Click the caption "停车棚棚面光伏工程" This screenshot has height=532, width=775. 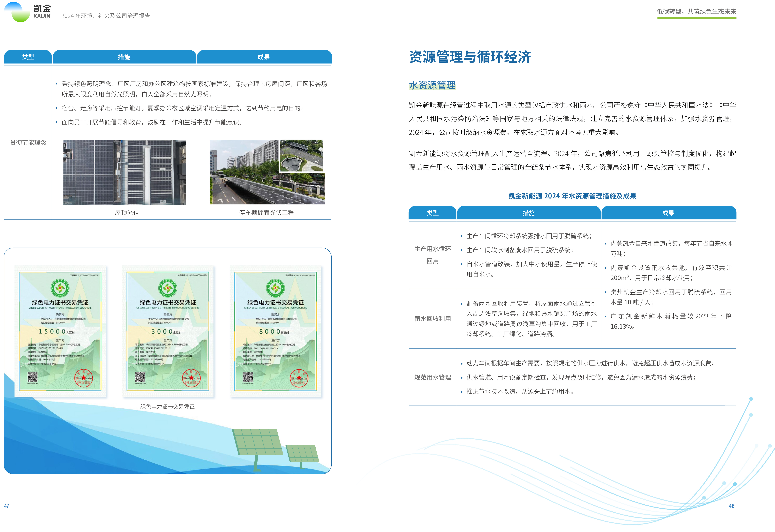point(266,213)
